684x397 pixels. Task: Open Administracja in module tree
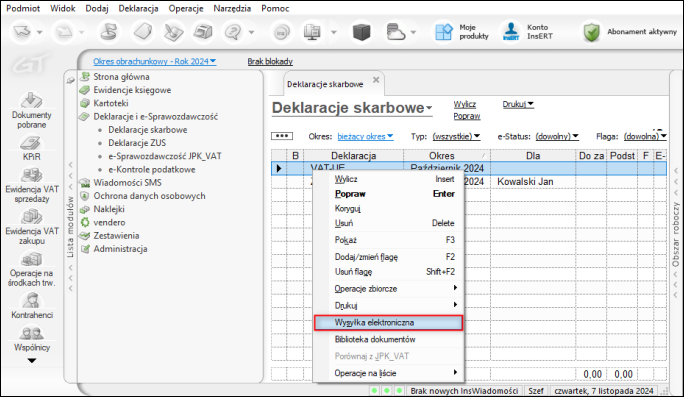click(x=120, y=249)
